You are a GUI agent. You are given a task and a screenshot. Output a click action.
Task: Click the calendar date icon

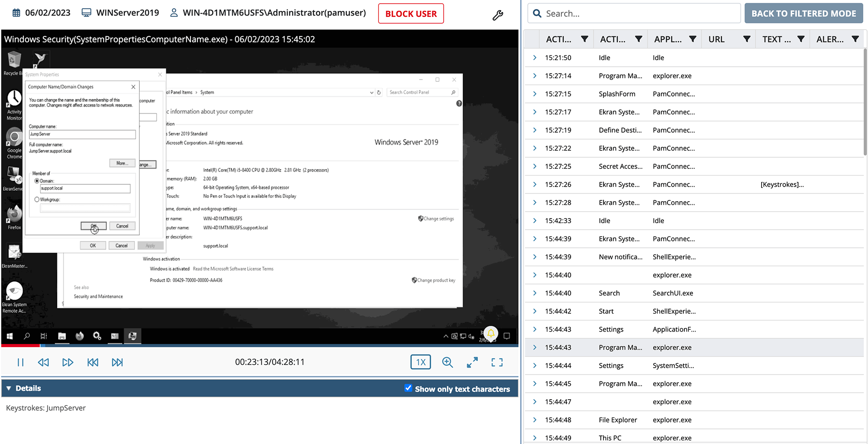tap(16, 13)
